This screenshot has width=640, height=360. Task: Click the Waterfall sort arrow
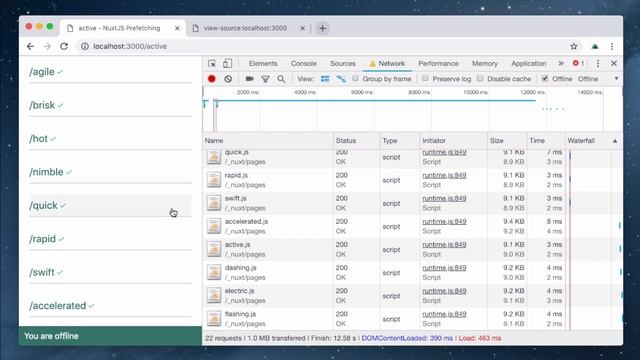point(615,141)
